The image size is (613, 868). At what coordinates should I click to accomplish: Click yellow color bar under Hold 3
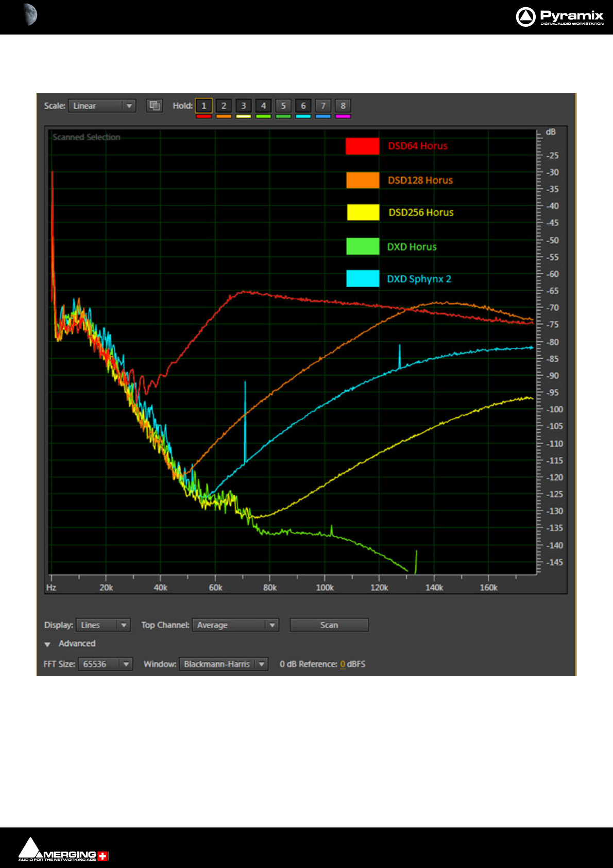point(244,116)
